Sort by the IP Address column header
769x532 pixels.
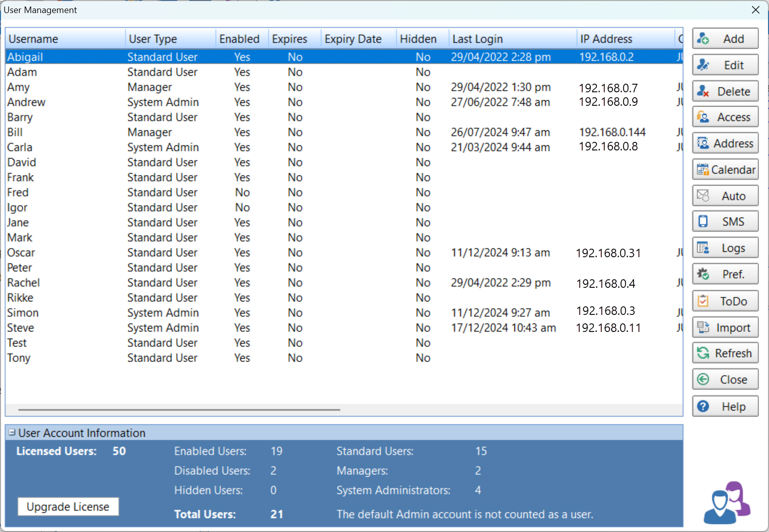tap(626, 39)
